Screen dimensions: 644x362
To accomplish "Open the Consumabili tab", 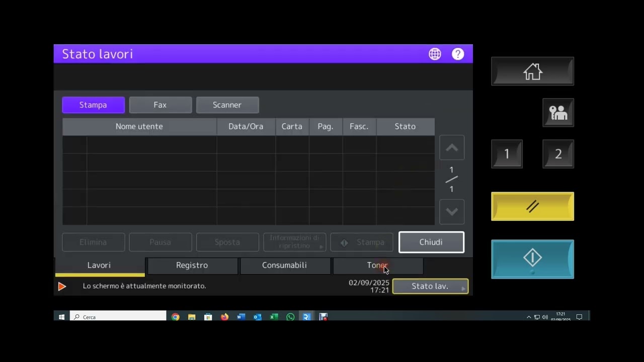I will [x=284, y=265].
